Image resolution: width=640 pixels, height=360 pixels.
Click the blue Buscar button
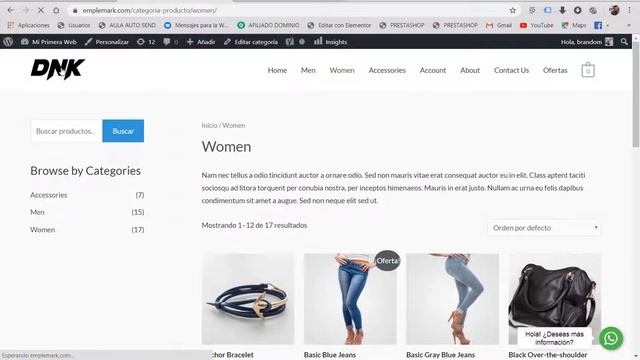click(123, 131)
